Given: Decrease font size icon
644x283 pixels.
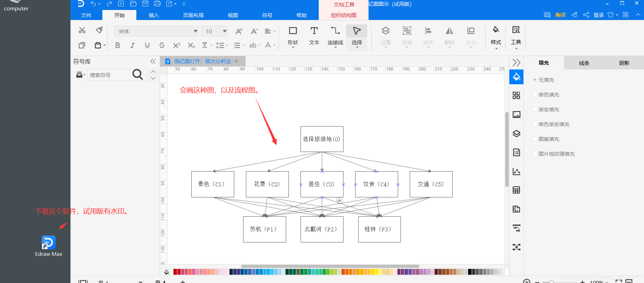Looking at the screenshot, I should tap(254, 31).
